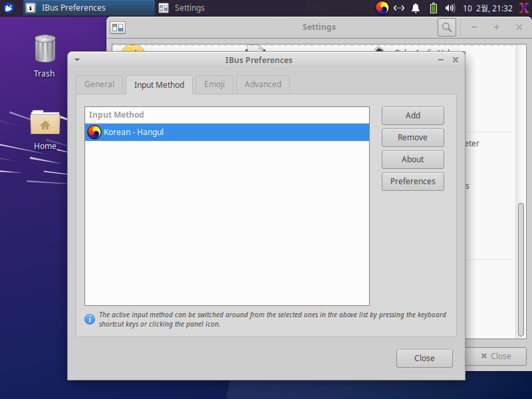Open the network connection tray icon
Viewport: 532px width, 399px height.
[x=398, y=8]
